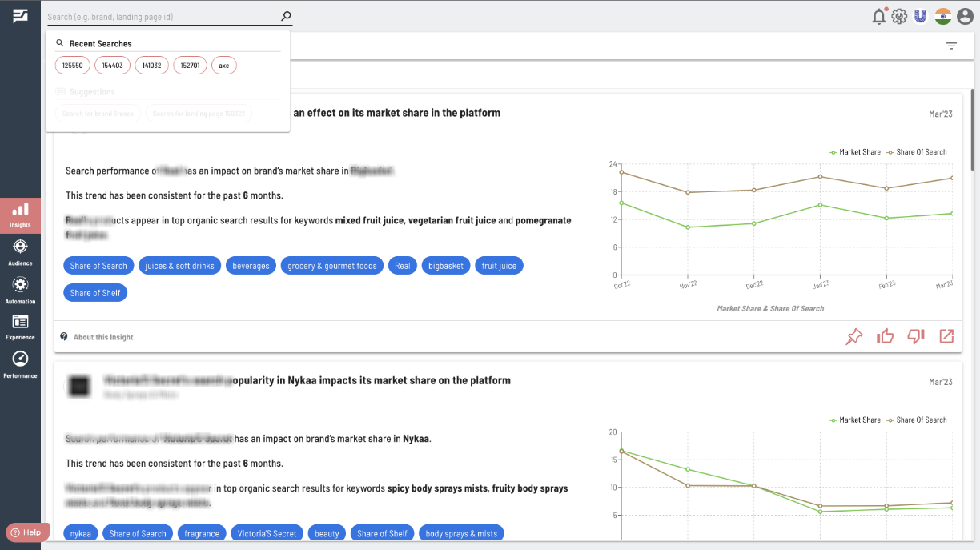The height and width of the screenshot is (550, 980).
Task: Toggle Market Share legend in first chart
Action: 855,152
